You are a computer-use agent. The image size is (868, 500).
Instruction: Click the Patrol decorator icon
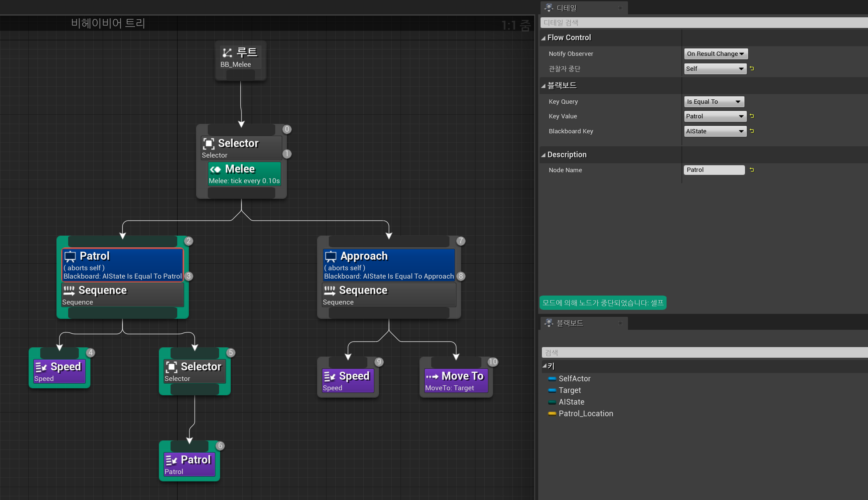click(x=70, y=256)
